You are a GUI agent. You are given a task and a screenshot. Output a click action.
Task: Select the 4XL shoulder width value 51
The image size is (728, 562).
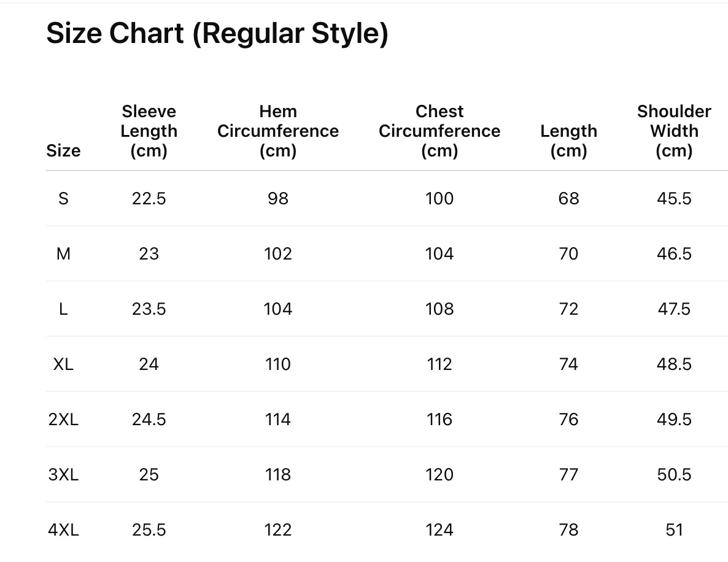point(674,529)
